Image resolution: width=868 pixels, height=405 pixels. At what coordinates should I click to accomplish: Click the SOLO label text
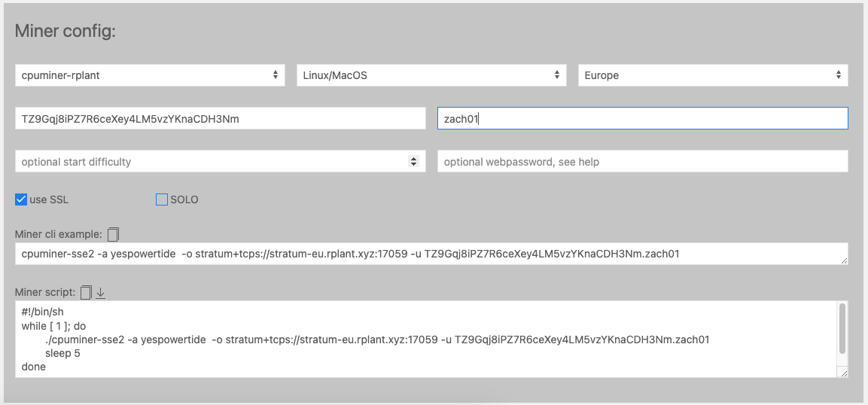tap(184, 199)
